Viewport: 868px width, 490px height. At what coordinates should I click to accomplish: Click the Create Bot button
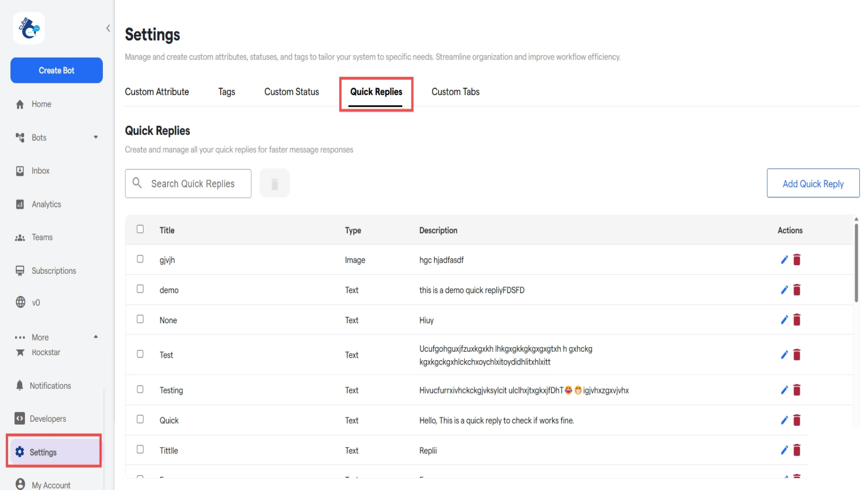tap(57, 70)
